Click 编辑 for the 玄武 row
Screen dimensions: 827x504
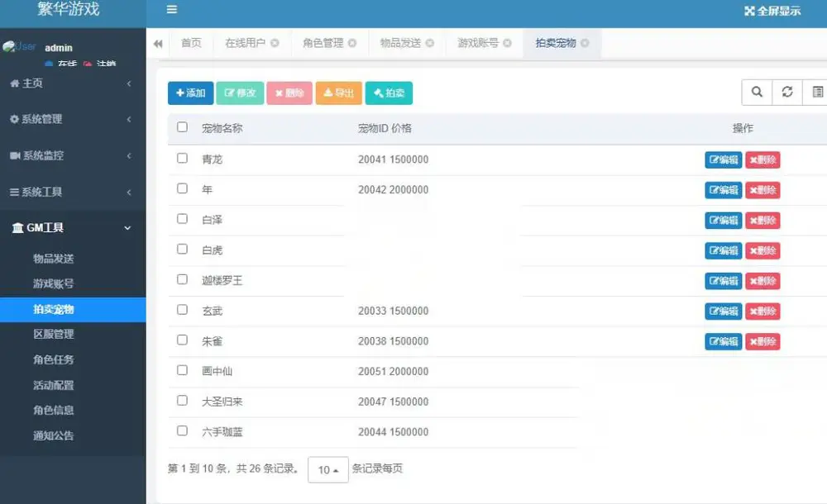tap(723, 311)
